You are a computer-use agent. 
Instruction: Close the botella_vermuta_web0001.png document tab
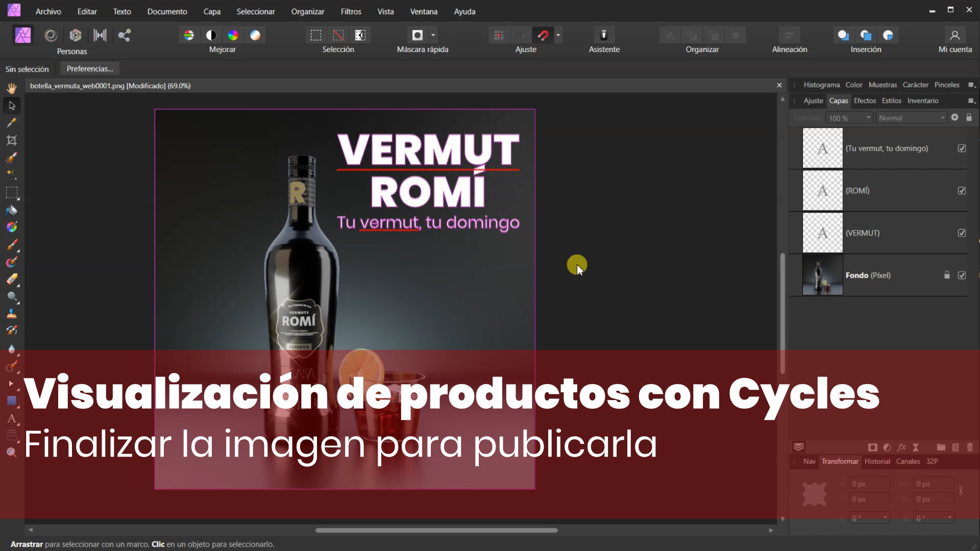(x=779, y=85)
